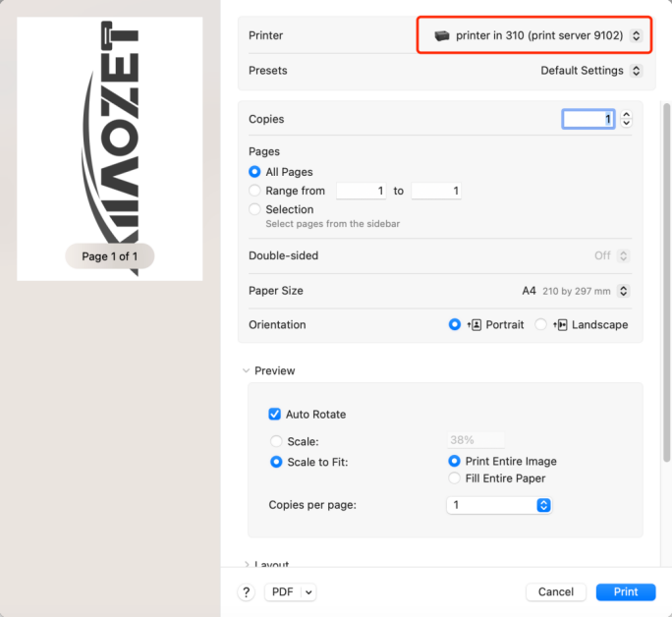This screenshot has width=672, height=617.
Task: Click the printer icon beside the printer name
Action: (442, 35)
